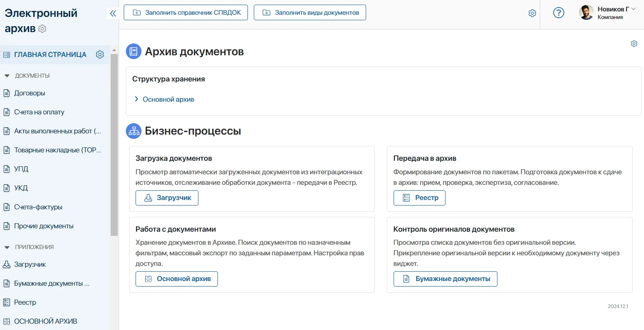Viewport: 644px width, 330px height.
Task: Collapse the sidebar using the double-chevron button
Action: 113,13
